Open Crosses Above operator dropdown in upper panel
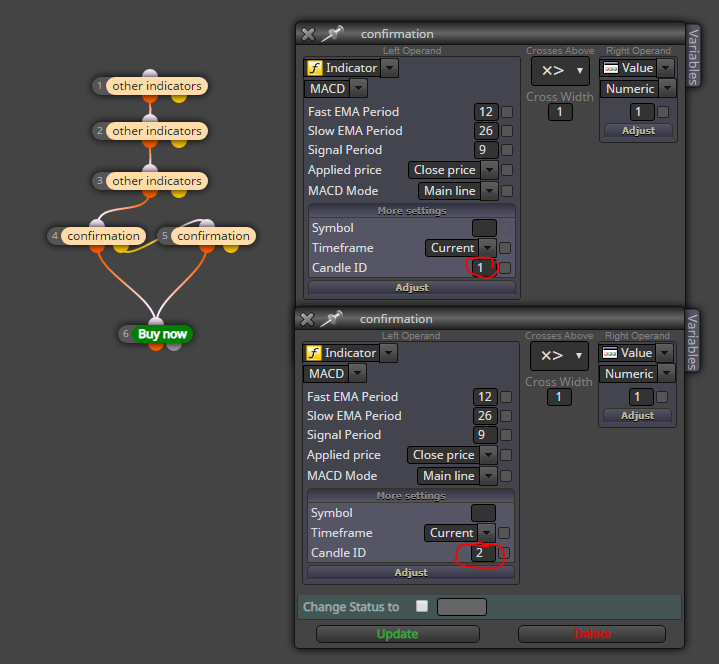 560,71
